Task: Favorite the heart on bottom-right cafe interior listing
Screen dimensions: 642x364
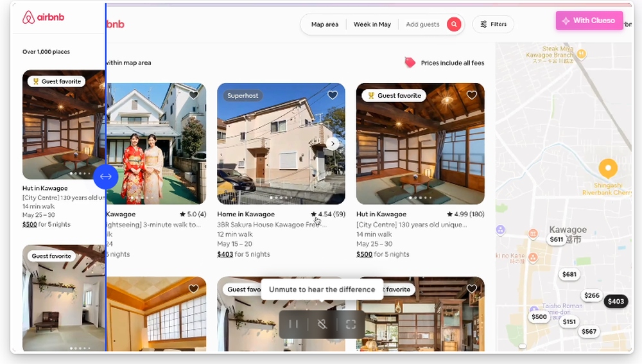Action: tap(472, 289)
